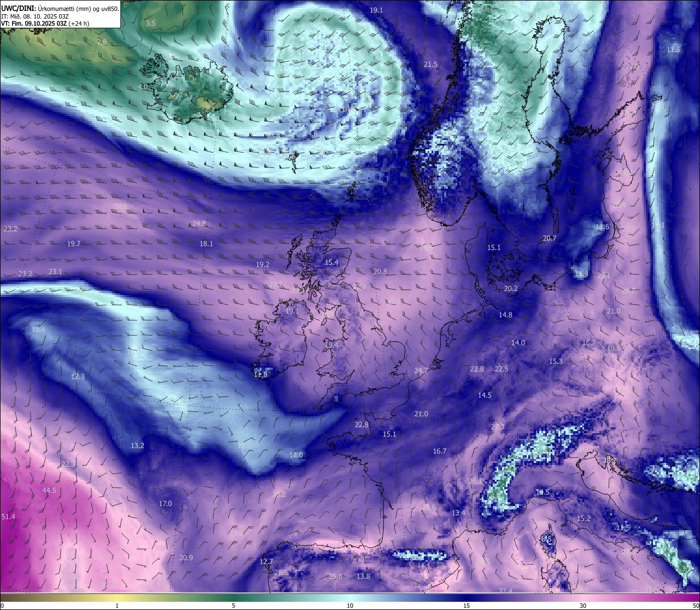
Task: Click the 14.5 value label
Action: 485,395
